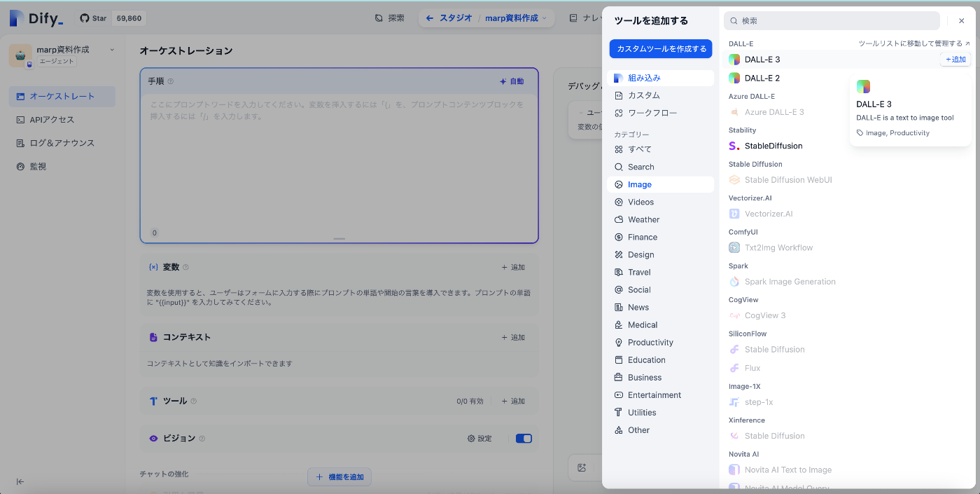The image size is (980, 494).
Task: Click 追加 in the ツール section
Action: pyautogui.click(x=513, y=402)
